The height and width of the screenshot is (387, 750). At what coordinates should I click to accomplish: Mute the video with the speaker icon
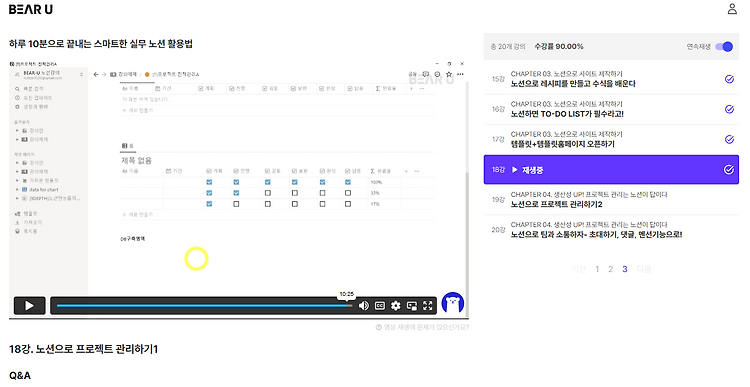pos(364,306)
